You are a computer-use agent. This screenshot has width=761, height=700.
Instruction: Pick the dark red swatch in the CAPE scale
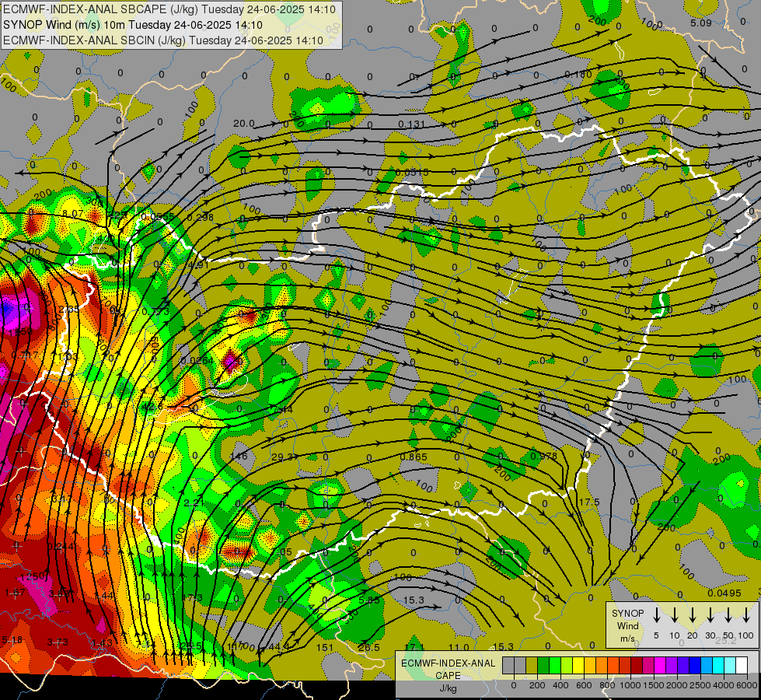pyautogui.click(x=637, y=665)
